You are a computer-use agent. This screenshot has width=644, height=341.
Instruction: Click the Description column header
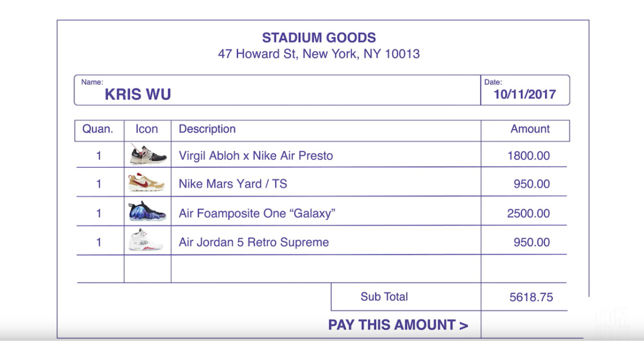pyautogui.click(x=207, y=129)
